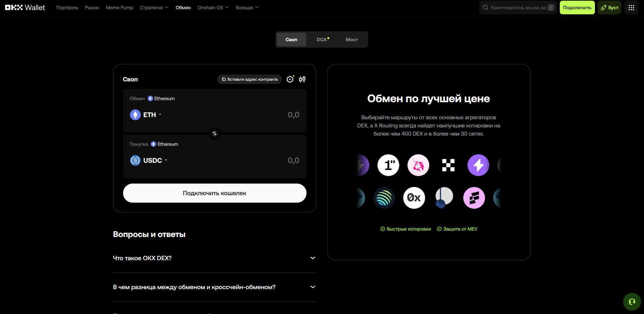The image size is (644, 314).
Task: Click the sell amount field 0,0
Action: 294,115
